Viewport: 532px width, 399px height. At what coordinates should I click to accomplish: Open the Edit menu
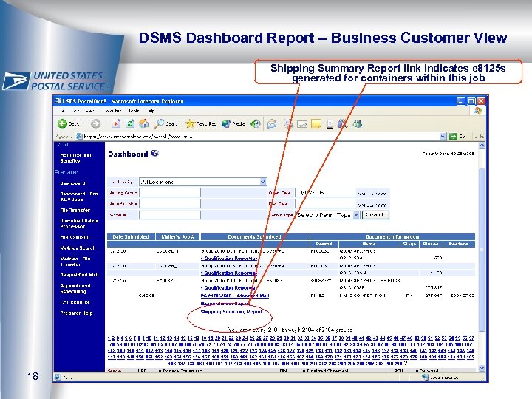[x=76, y=112]
